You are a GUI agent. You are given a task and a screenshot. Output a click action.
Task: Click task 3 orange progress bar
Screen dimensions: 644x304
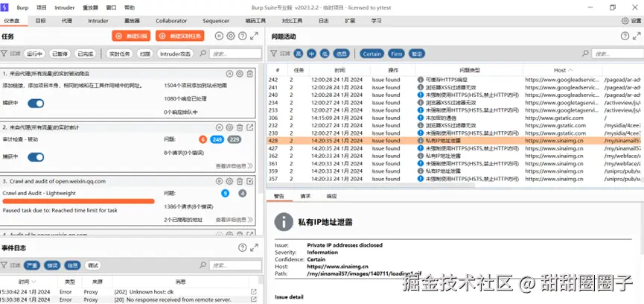pyautogui.click(x=78, y=201)
